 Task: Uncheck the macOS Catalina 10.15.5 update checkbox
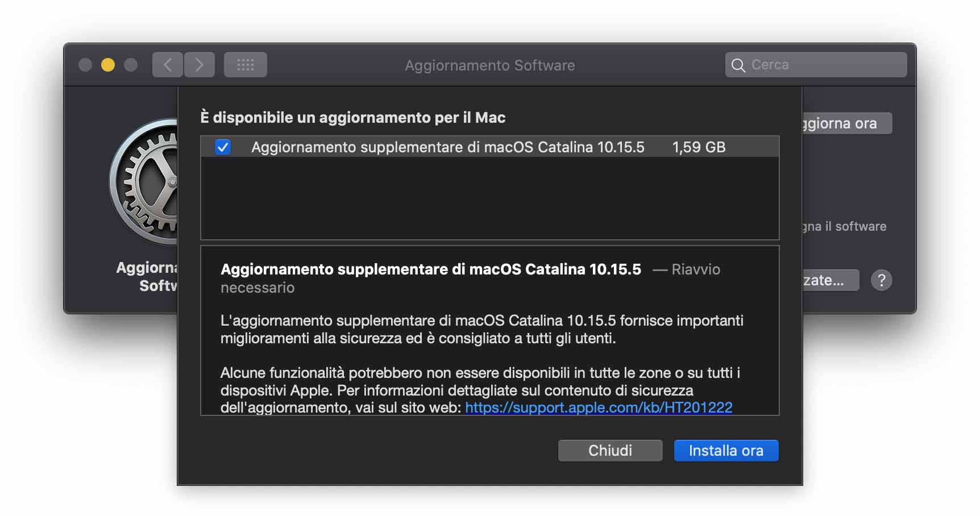(223, 147)
